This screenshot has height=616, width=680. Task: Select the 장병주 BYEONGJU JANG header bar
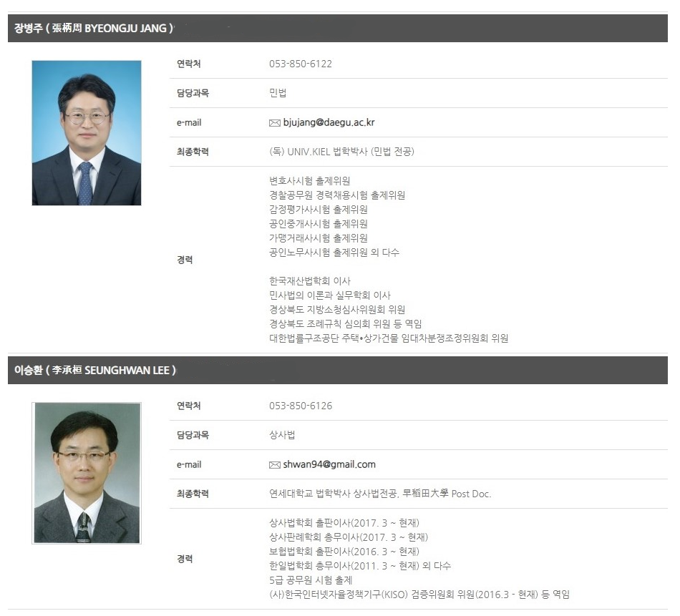337,29
